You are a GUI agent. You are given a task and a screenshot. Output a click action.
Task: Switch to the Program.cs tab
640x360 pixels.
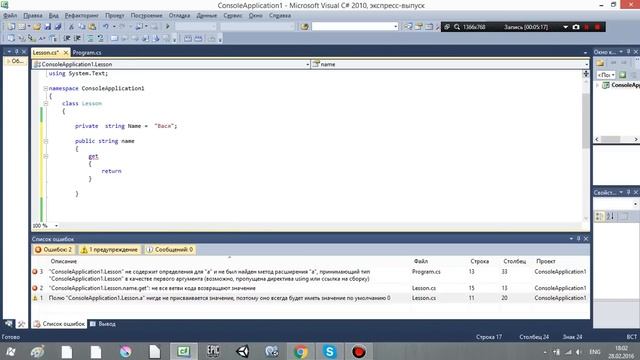click(87, 53)
